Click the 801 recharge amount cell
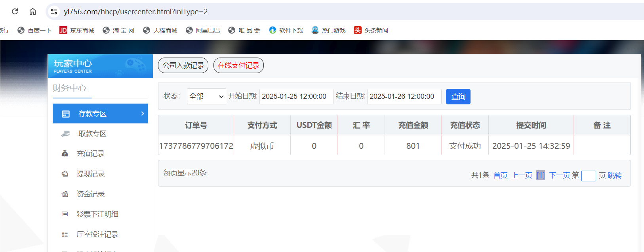The image size is (644, 252). 413,146
